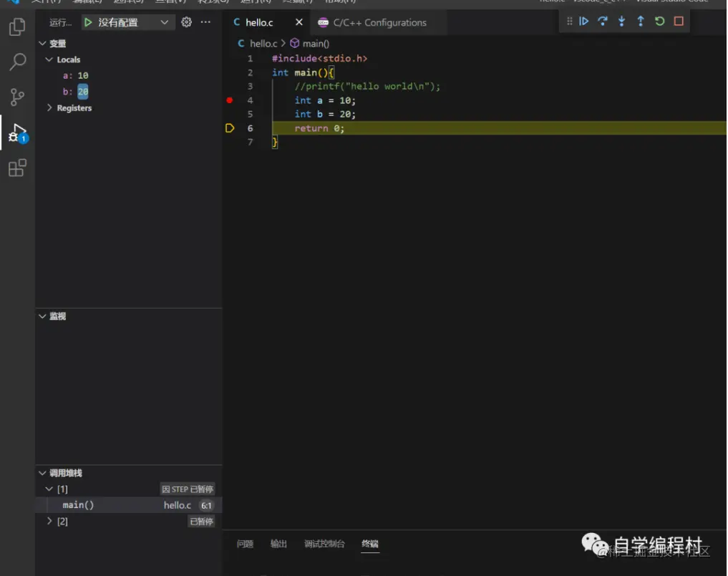The image size is (728, 576).
Task: Open the Run and Debug view
Action: click(18, 133)
